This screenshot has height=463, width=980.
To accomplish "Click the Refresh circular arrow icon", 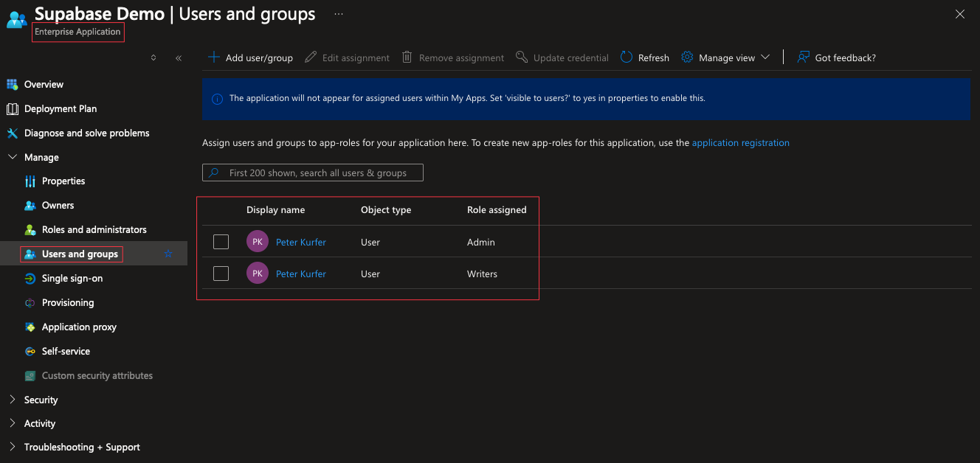I will point(627,58).
